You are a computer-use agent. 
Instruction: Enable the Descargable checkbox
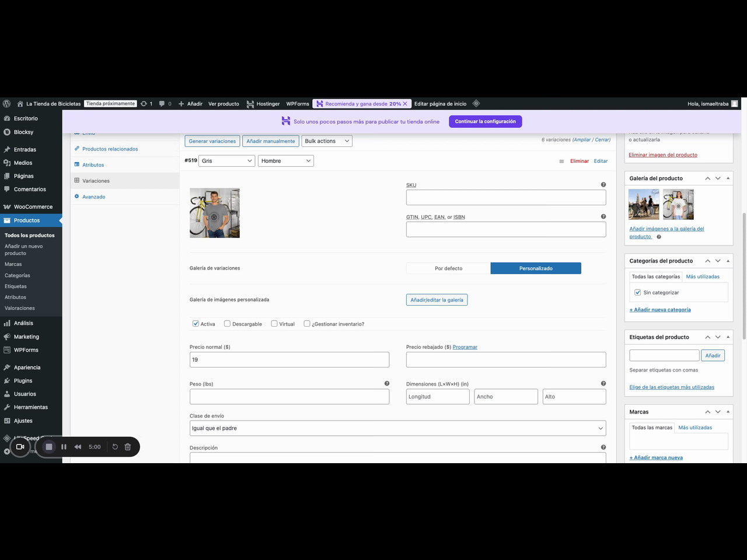(x=227, y=324)
